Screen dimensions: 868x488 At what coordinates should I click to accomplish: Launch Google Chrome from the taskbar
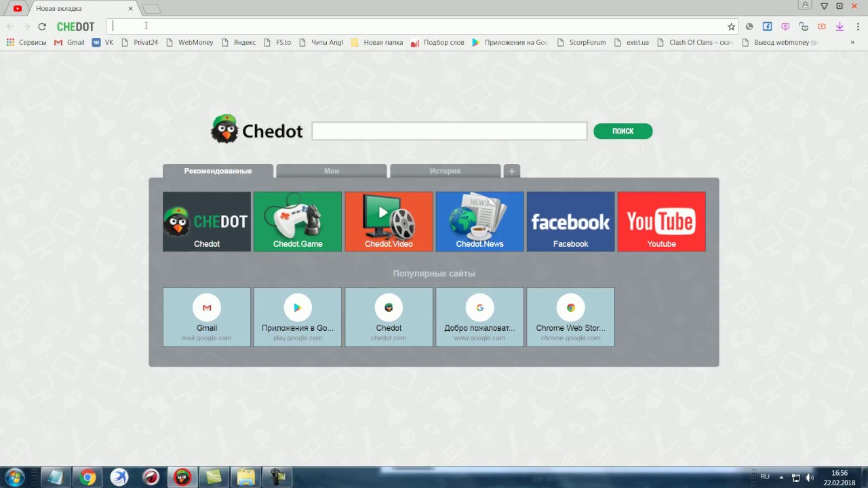point(87,477)
